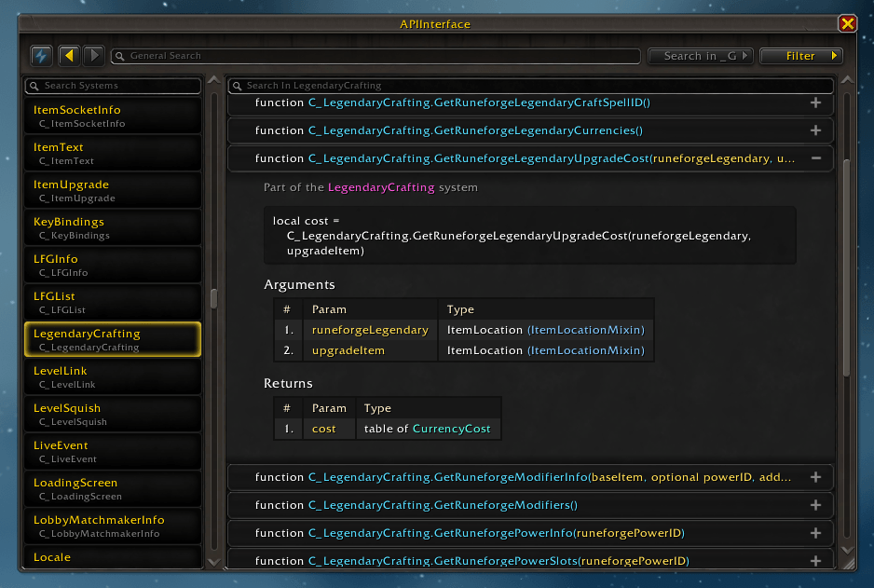Click the systems list scrollbar thumb
The height and width of the screenshot is (588, 874).
[213, 299]
